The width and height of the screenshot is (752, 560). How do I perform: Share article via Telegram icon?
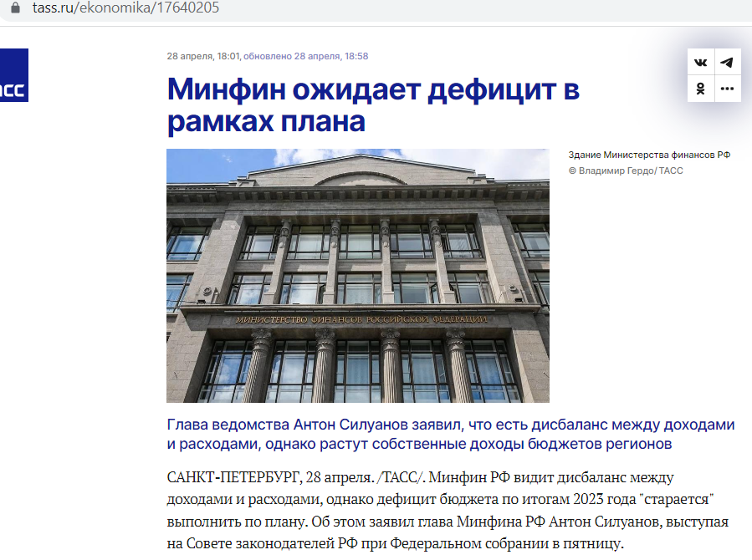click(x=727, y=63)
